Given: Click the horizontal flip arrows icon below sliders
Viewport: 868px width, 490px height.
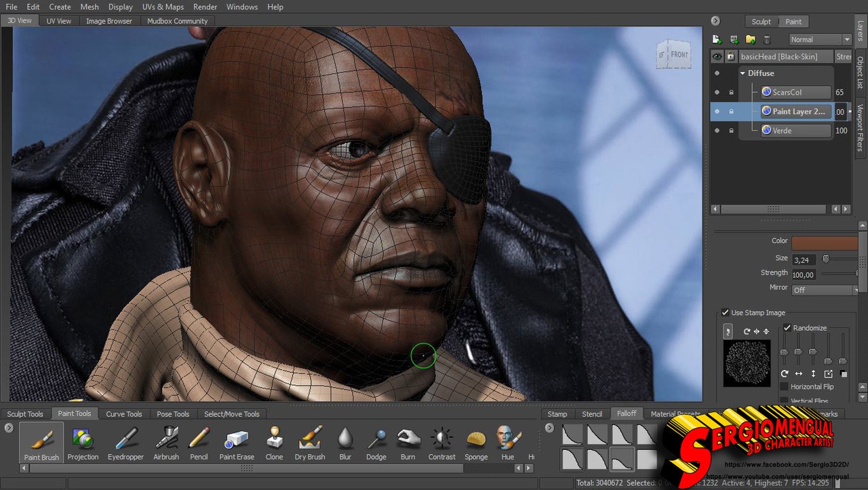Looking at the screenshot, I should (799, 373).
